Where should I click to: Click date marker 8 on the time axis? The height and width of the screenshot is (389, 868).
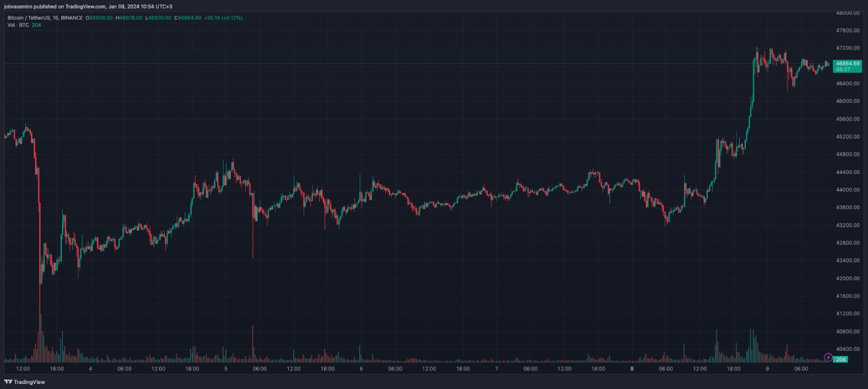click(631, 368)
